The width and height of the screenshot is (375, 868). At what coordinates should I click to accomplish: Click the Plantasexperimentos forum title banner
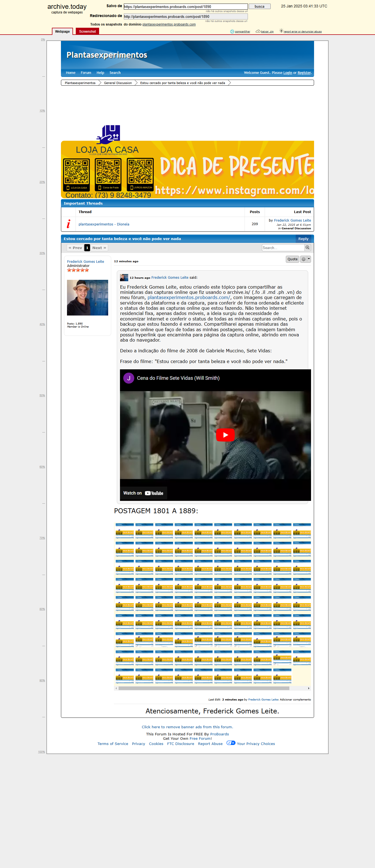coord(107,55)
